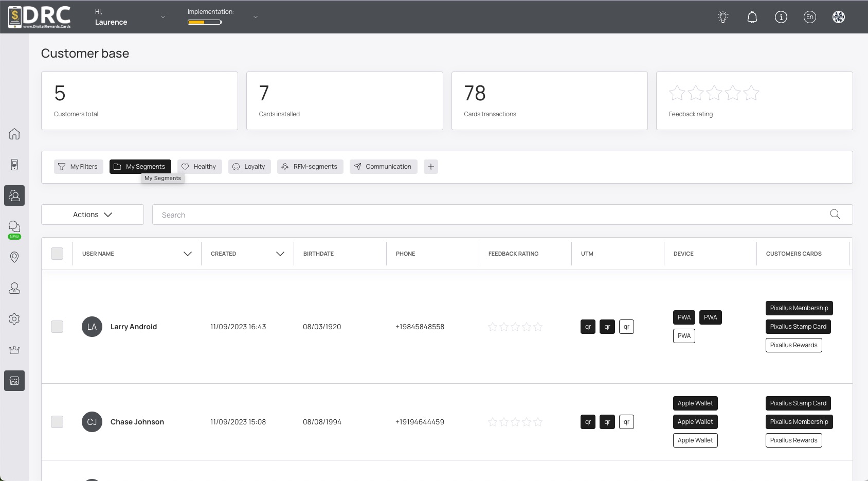Select Chase Johnson row checkbox

click(57, 422)
